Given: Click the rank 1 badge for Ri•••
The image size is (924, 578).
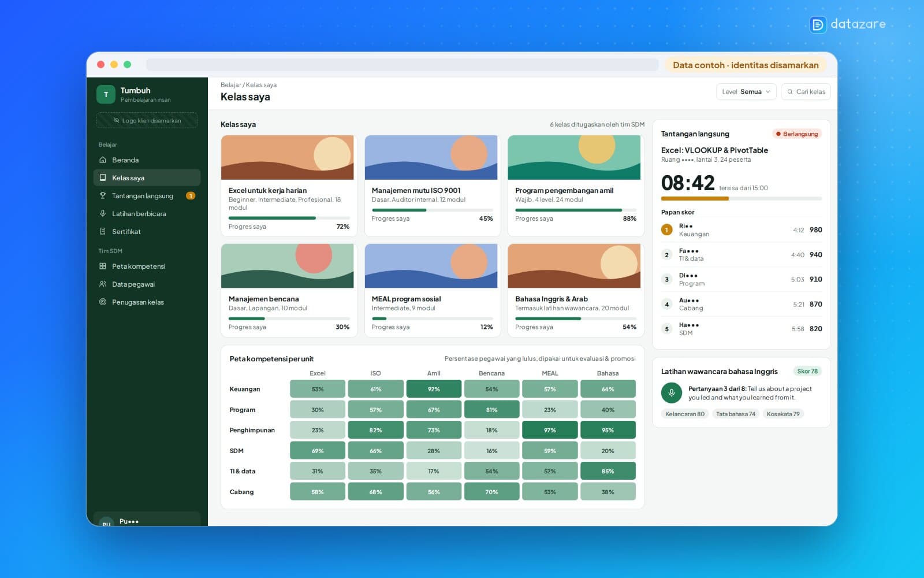Looking at the screenshot, I should point(666,230).
